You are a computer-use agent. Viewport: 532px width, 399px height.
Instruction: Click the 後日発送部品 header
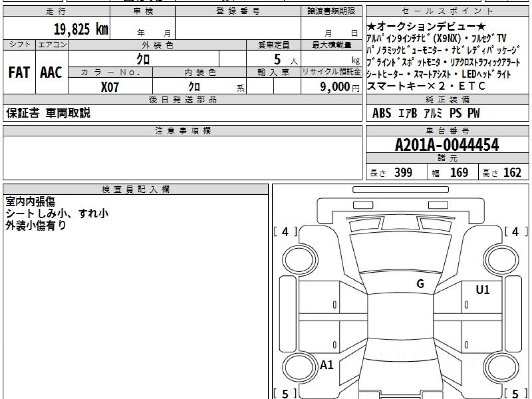point(182,100)
